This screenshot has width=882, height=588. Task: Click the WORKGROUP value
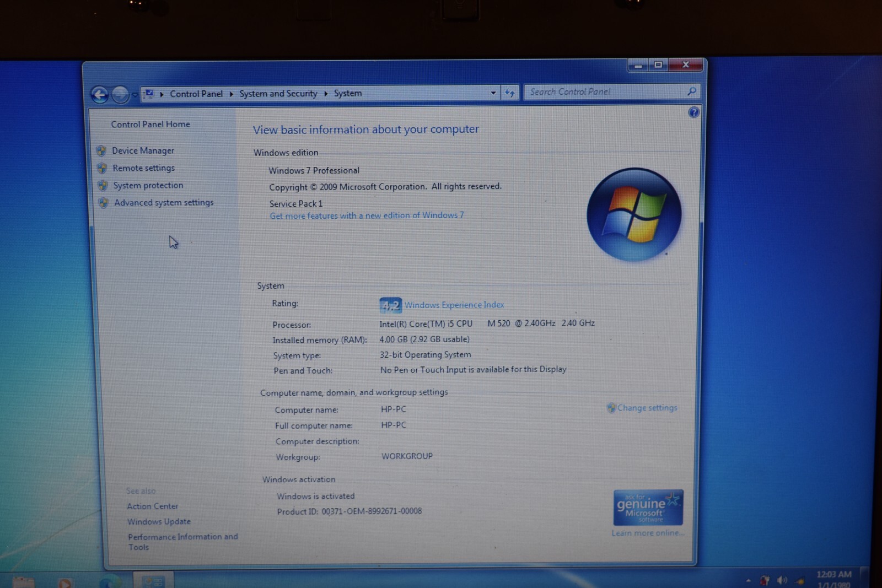(407, 456)
